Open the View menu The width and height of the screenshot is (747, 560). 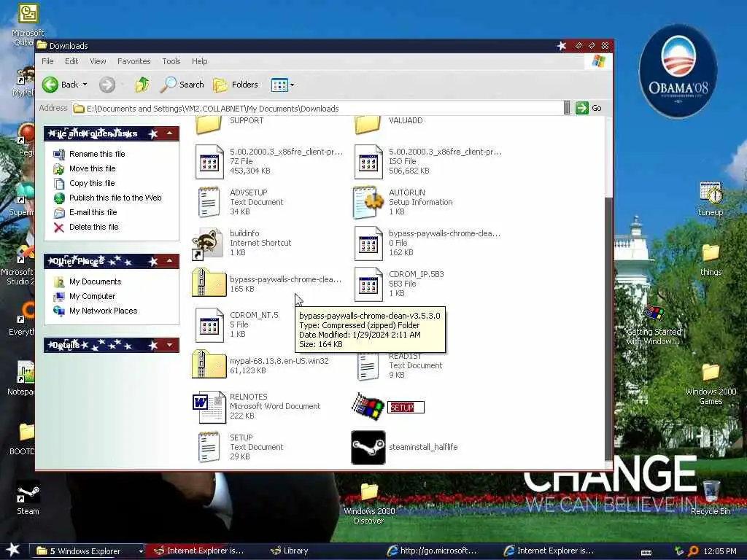click(98, 61)
